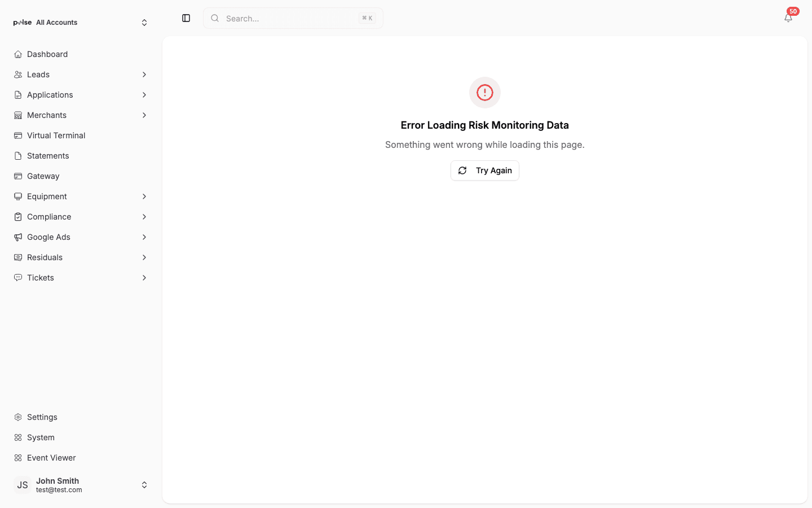Open the System page link
This screenshot has width=812, height=508.
[41, 437]
